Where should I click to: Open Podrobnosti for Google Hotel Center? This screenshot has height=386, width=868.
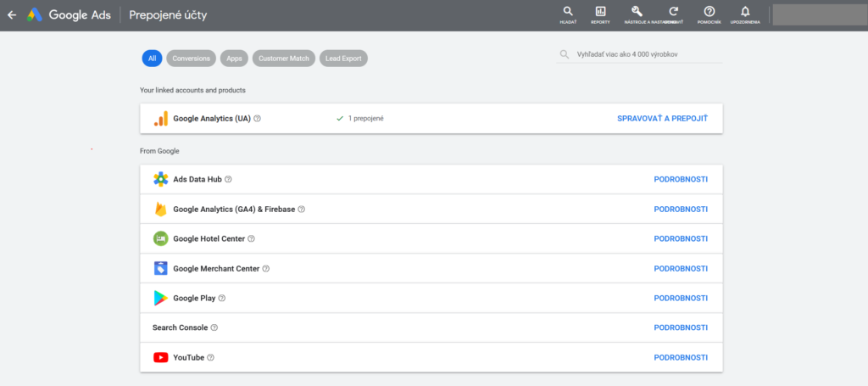pos(681,238)
